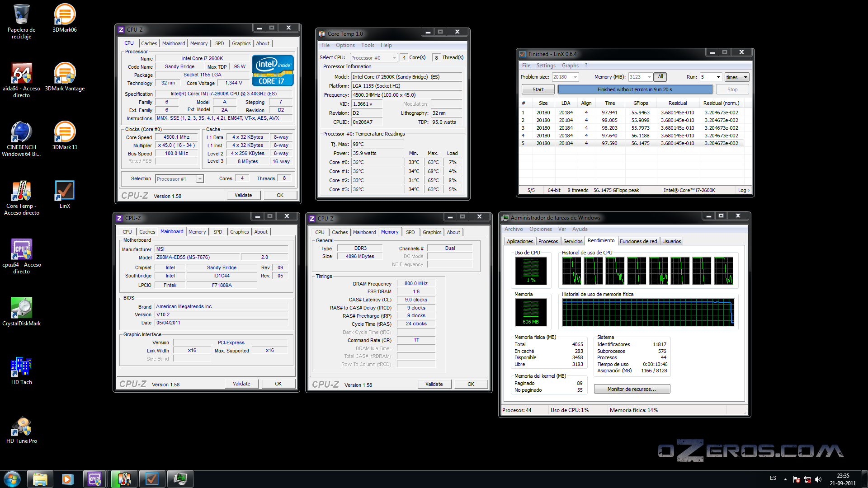
Task: Click the clock and date in taskbar
Action: coord(843,479)
